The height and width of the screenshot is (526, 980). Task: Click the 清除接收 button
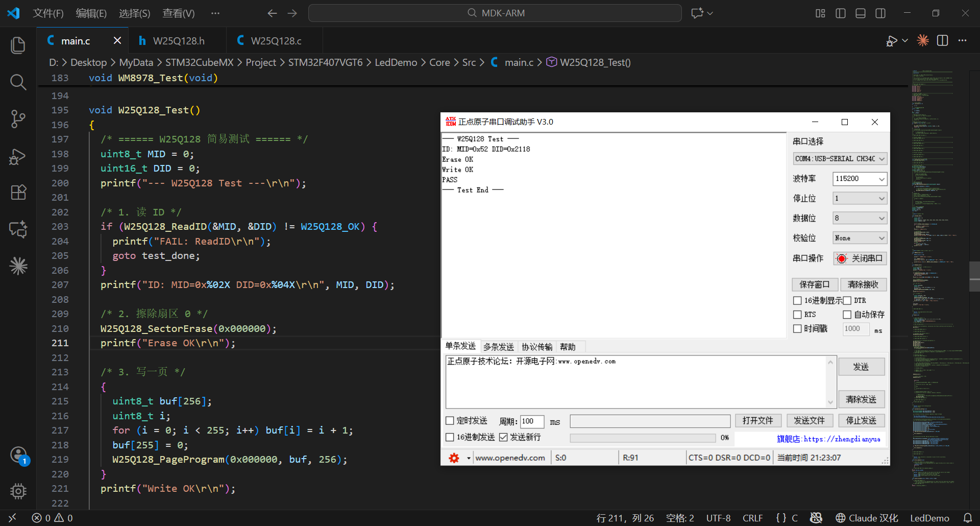[863, 284]
